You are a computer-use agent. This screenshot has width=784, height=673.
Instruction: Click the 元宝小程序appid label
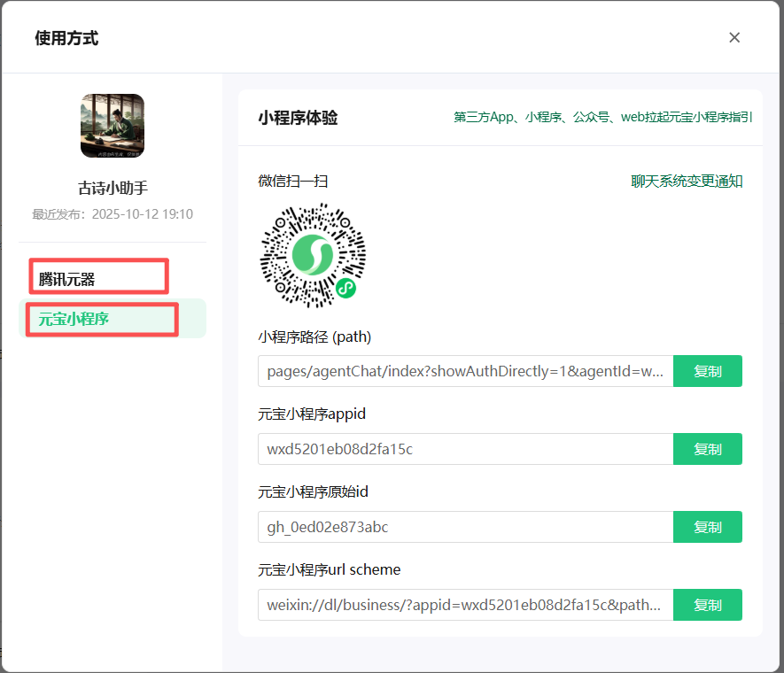[312, 414]
